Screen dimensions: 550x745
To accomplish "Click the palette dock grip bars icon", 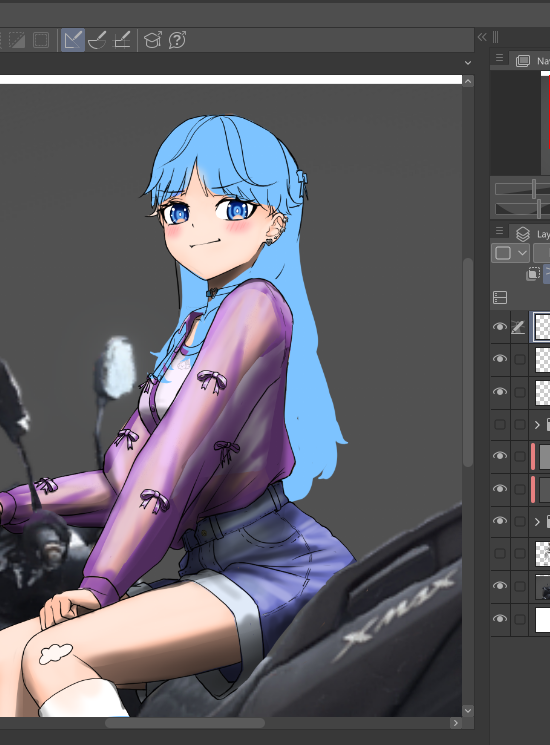I will [495, 37].
